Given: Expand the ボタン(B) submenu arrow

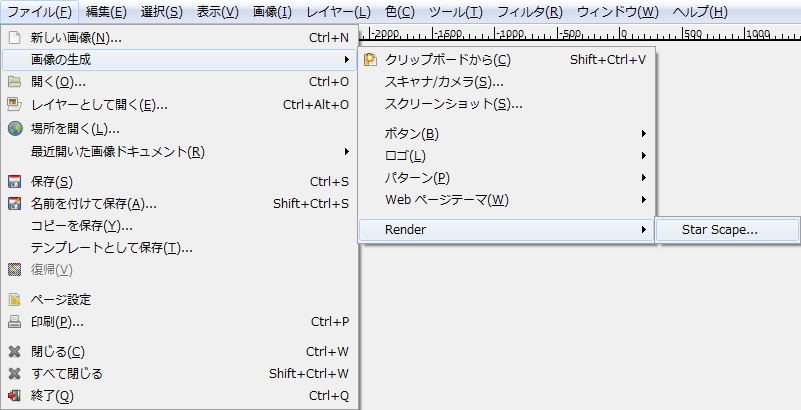Looking at the screenshot, I should coord(644,134).
